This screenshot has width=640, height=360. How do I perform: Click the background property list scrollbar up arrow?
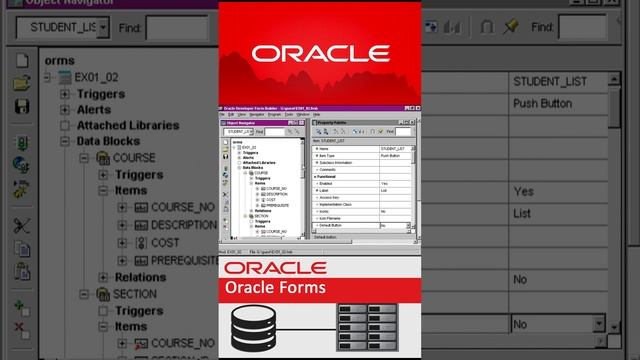pos(614,79)
